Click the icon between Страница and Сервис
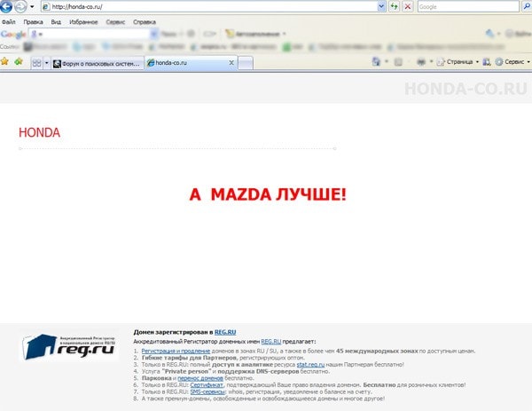532x411 pixels. pyautogui.click(x=487, y=62)
